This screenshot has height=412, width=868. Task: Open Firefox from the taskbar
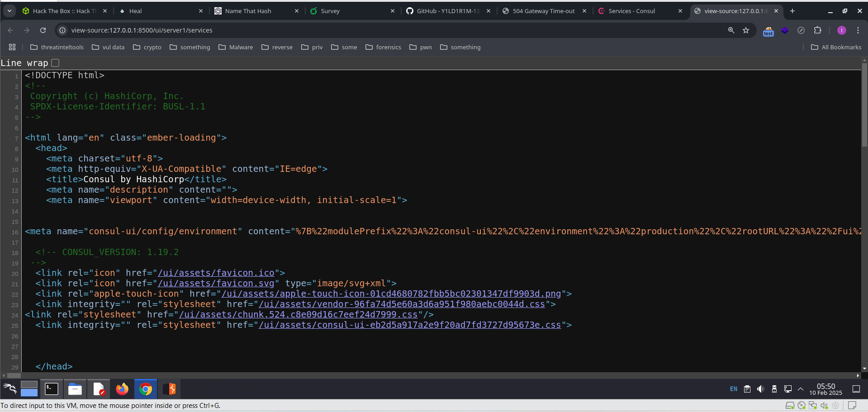click(122, 389)
